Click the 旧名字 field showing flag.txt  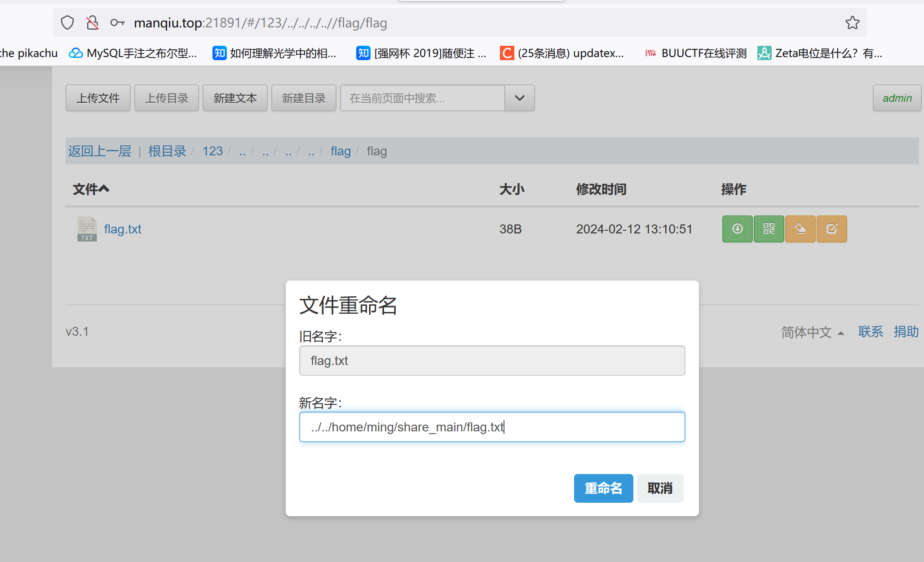click(492, 360)
